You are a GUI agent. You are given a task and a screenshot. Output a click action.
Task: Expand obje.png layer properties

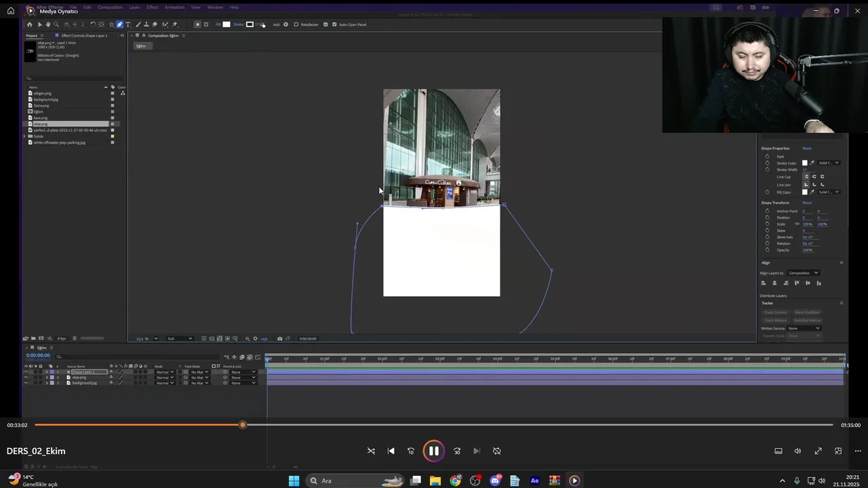tap(47, 378)
